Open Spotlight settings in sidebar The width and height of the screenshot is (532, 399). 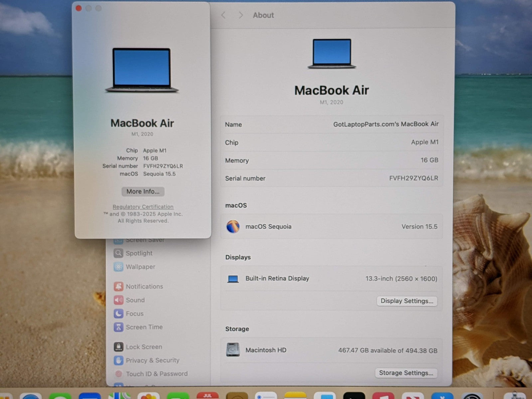coord(139,253)
